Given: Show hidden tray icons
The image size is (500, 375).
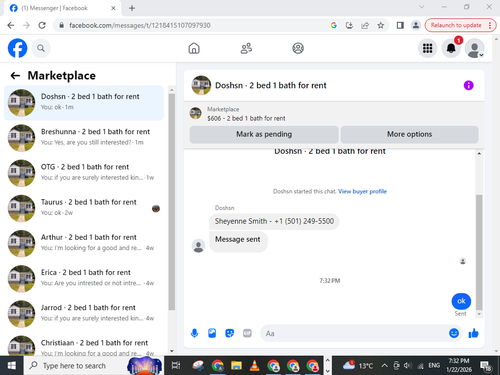Looking at the screenshot, I should click(384, 366).
